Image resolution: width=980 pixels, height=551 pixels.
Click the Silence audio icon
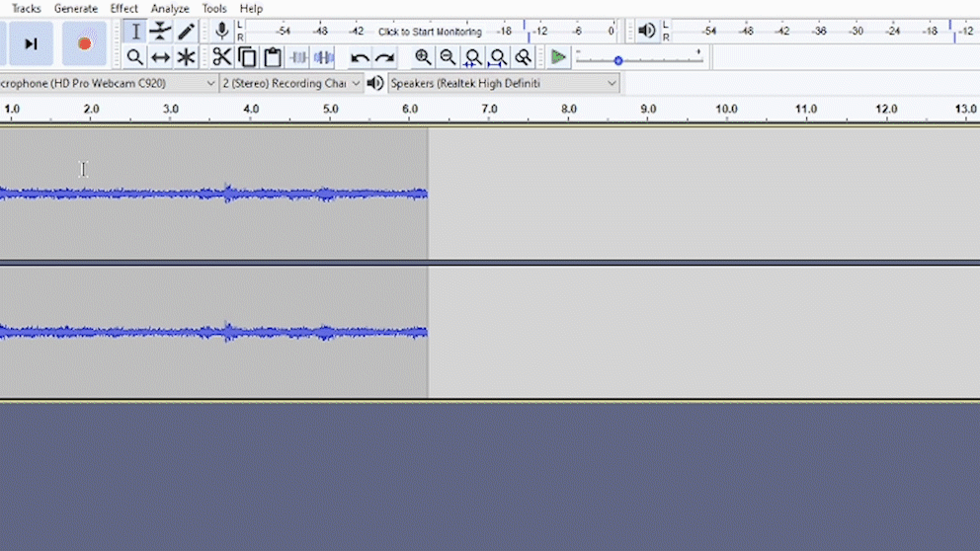pos(324,57)
